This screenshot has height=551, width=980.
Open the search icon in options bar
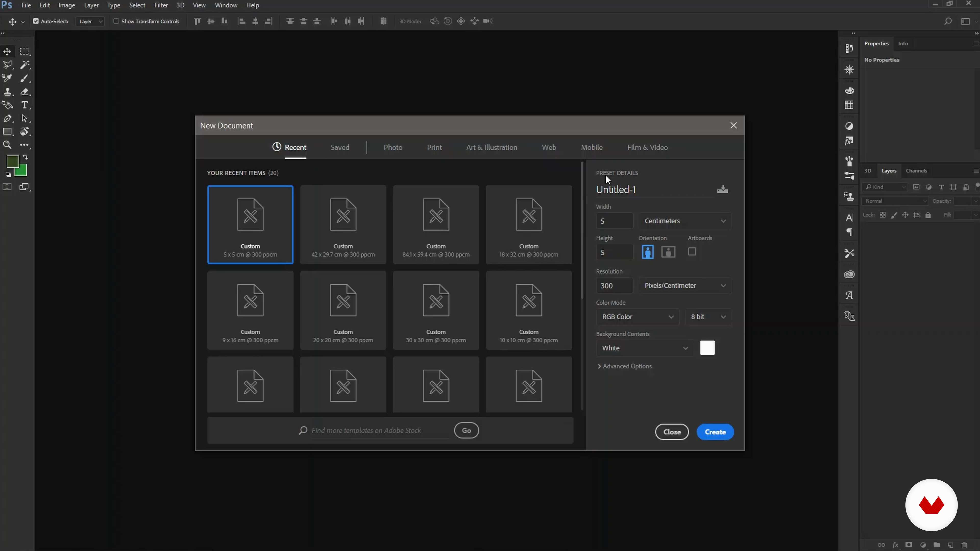click(948, 21)
